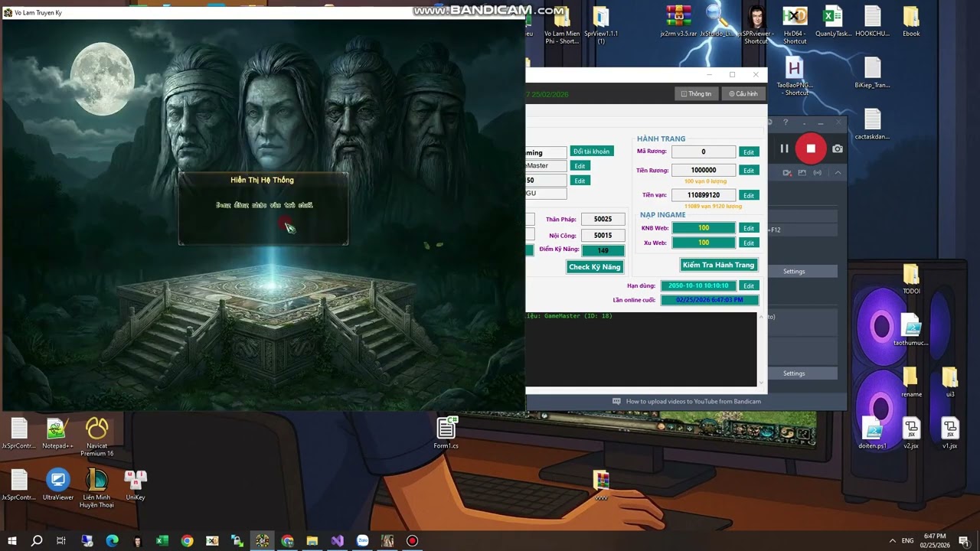
Task: Show hidden system tray icons chevron
Action: pos(892,541)
